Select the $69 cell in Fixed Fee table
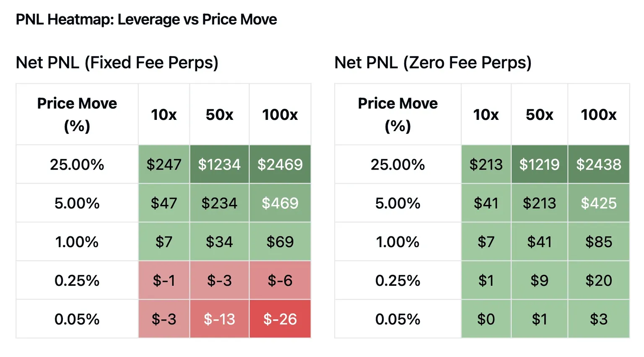 pos(280,242)
